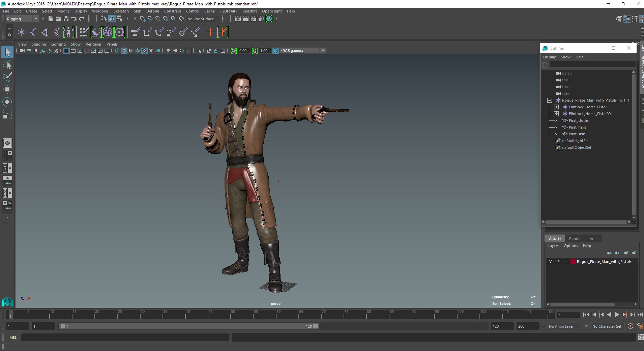Open the Rigging menu set dropdown
Viewport: 644px width, 351px height.
(22, 19)
